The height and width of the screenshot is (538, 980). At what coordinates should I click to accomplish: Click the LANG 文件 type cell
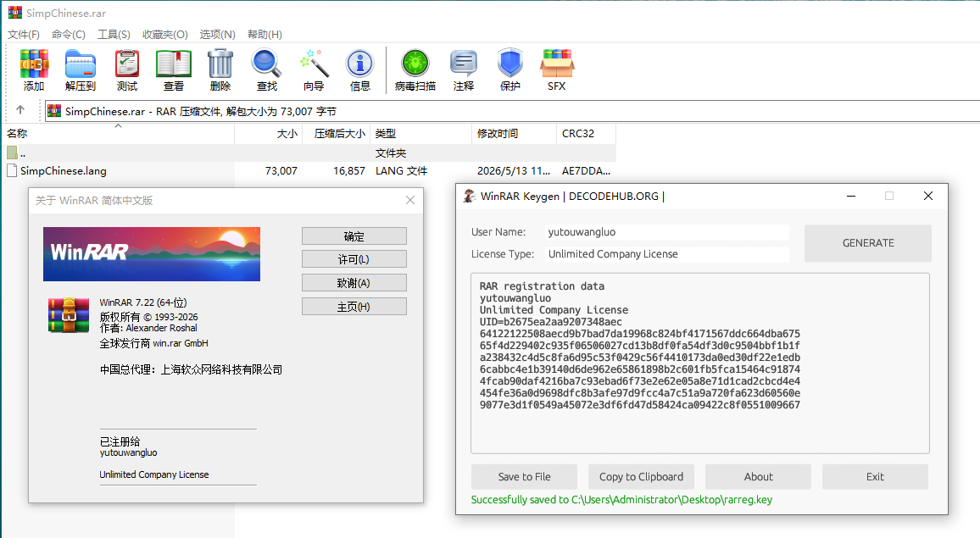401,170
